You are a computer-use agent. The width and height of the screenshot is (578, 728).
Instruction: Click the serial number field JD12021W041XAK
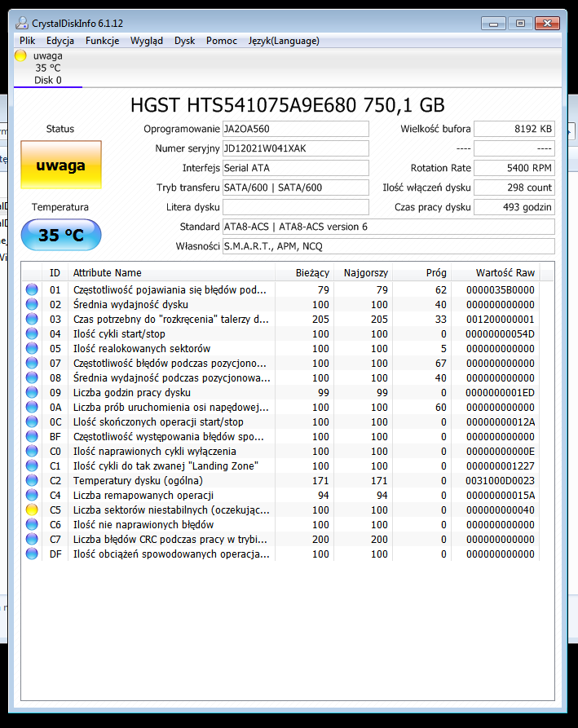point(296,148)
